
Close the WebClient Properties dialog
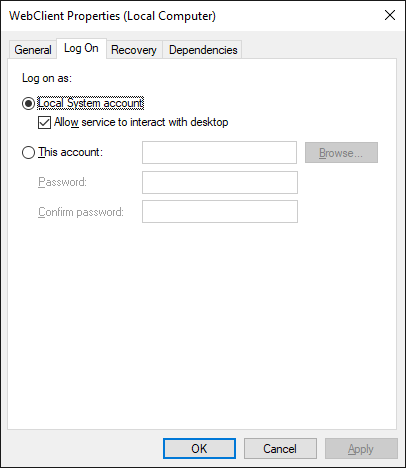click(x=390, y=15)
